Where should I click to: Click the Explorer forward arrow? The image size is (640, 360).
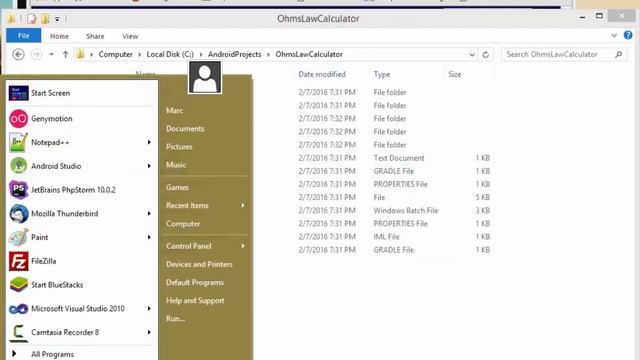(36, 54)
